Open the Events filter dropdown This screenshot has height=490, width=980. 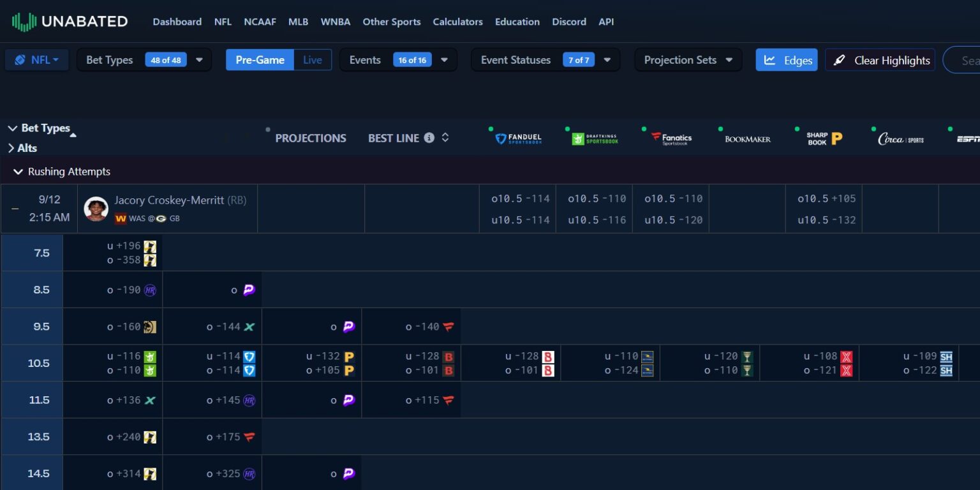(x=398, y=60)
